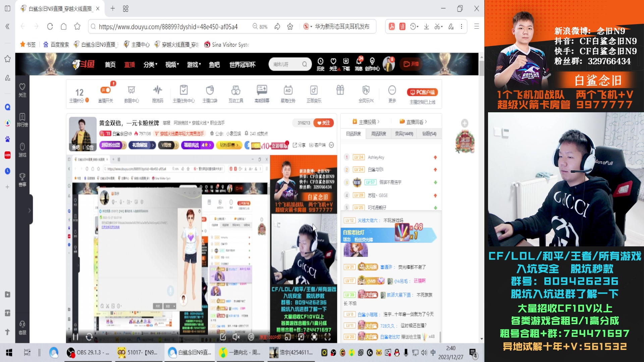Click the orange 关注 follow button
Image resolution: width=644 pixels, height=362 pixels.
pos(324,123)
